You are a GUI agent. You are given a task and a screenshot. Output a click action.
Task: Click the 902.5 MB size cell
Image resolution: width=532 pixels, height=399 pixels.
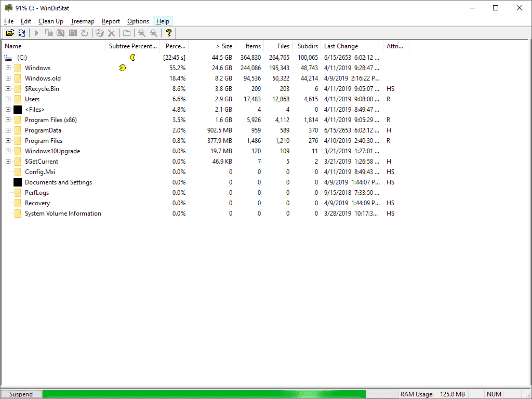220,130
